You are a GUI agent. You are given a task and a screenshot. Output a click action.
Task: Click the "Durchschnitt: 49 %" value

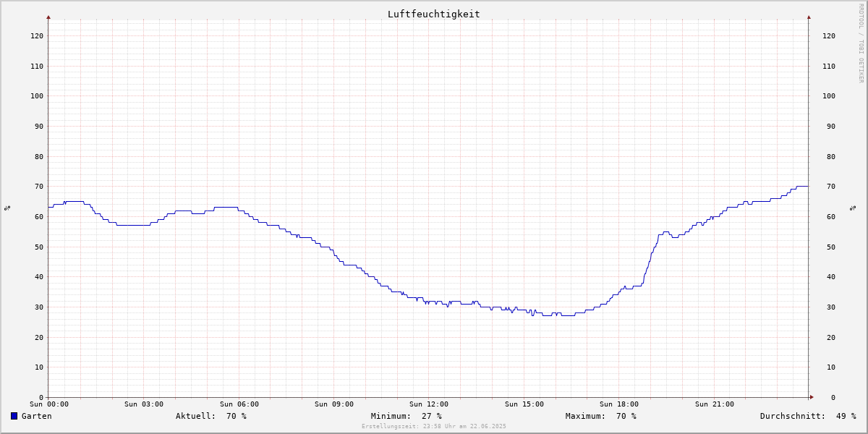tap(808, 416)
